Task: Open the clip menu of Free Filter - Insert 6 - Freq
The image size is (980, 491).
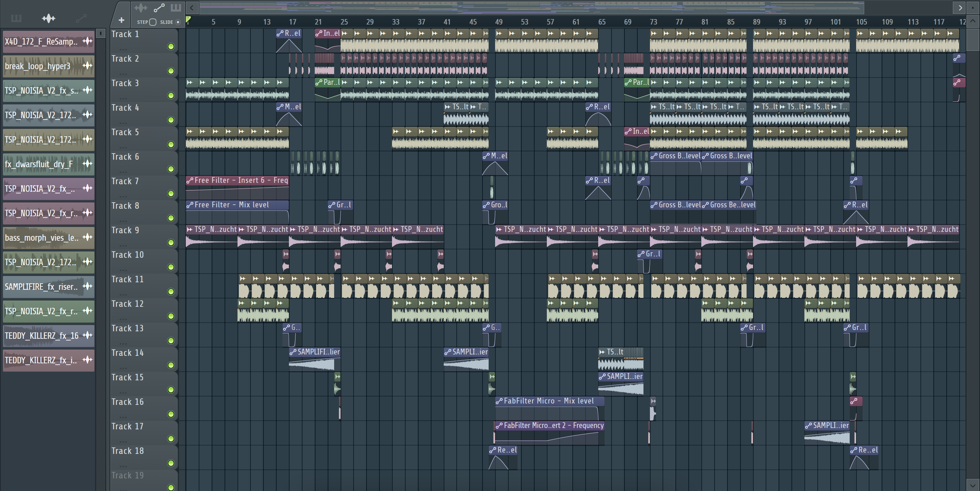Action: (x=190, y=180)
